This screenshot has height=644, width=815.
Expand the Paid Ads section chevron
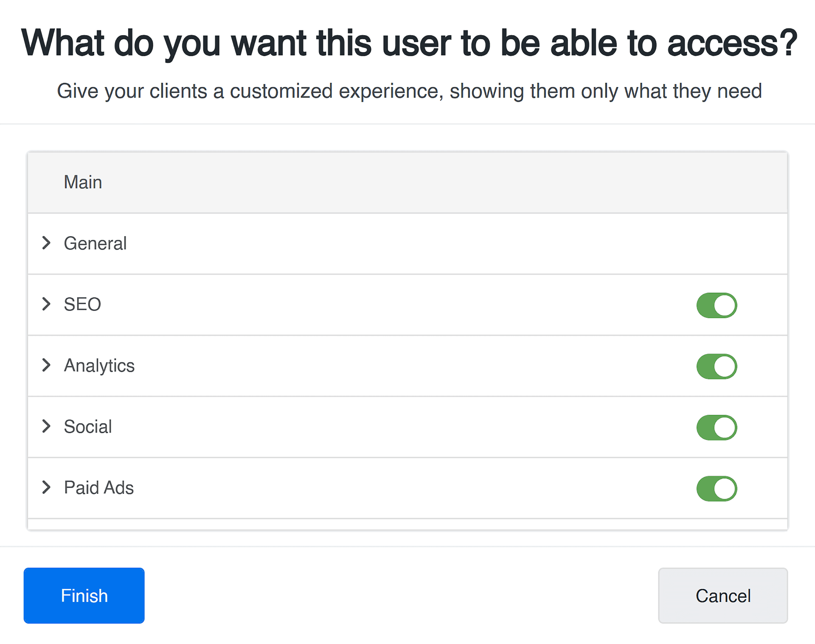[x=46, y=487]
